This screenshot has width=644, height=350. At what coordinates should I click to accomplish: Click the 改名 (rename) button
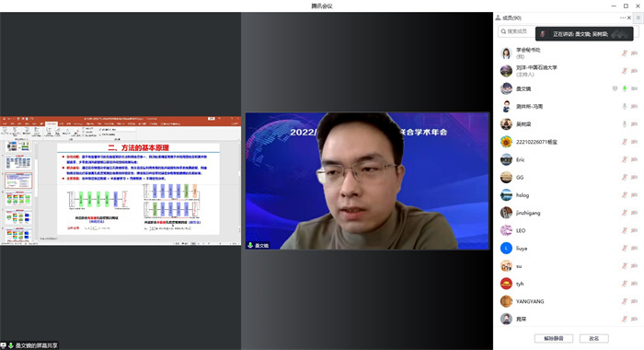point(593,338)
